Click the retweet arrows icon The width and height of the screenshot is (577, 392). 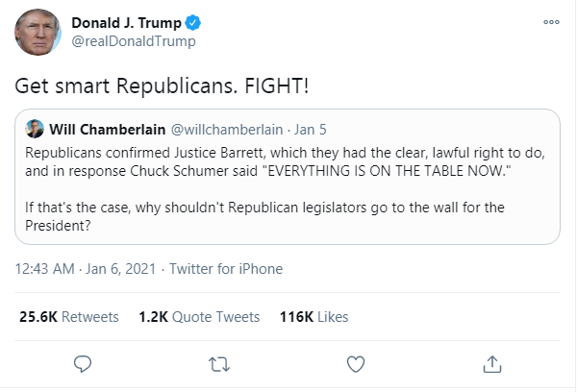[219, 363]
